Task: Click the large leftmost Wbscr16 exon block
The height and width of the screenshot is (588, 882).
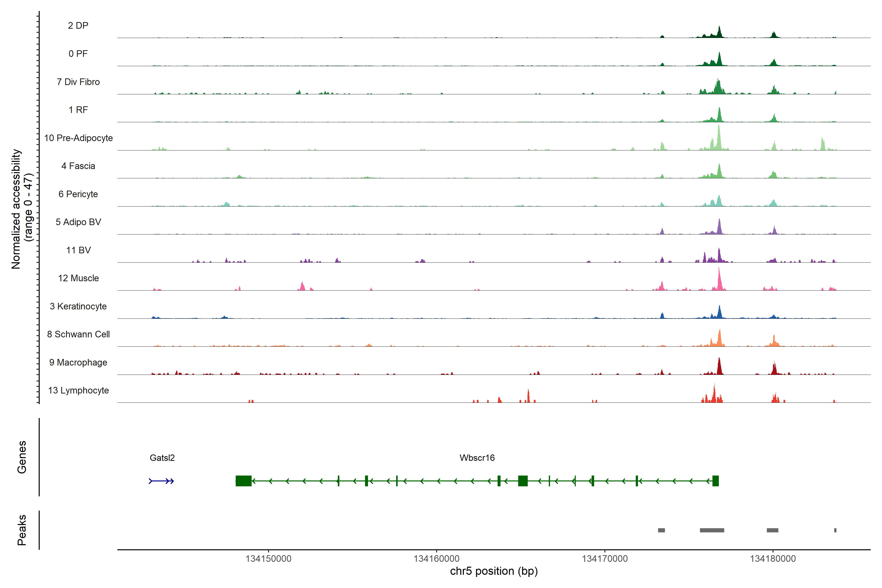Action: 243,481
